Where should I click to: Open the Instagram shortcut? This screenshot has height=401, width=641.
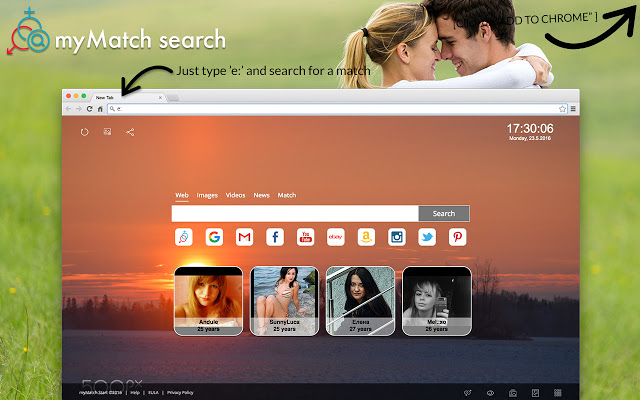(397, 237)
